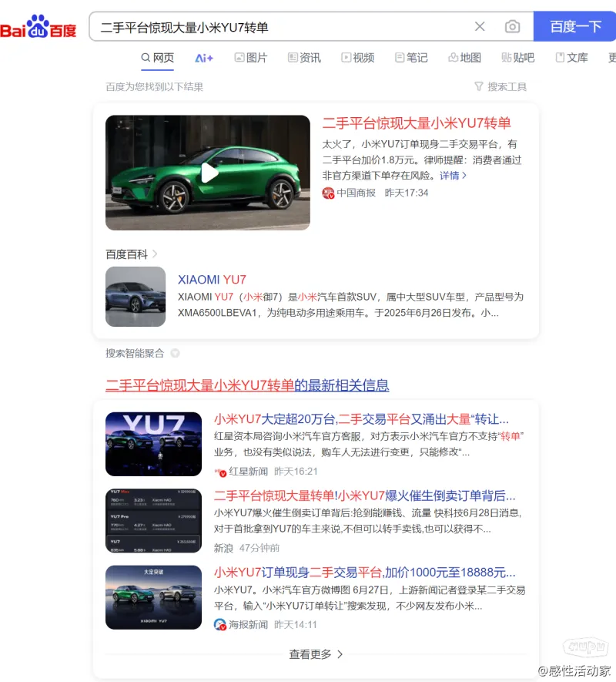Clear the search box with the X icon
Viewport: 616px width, 682px height.
click(x=480, y=27)
